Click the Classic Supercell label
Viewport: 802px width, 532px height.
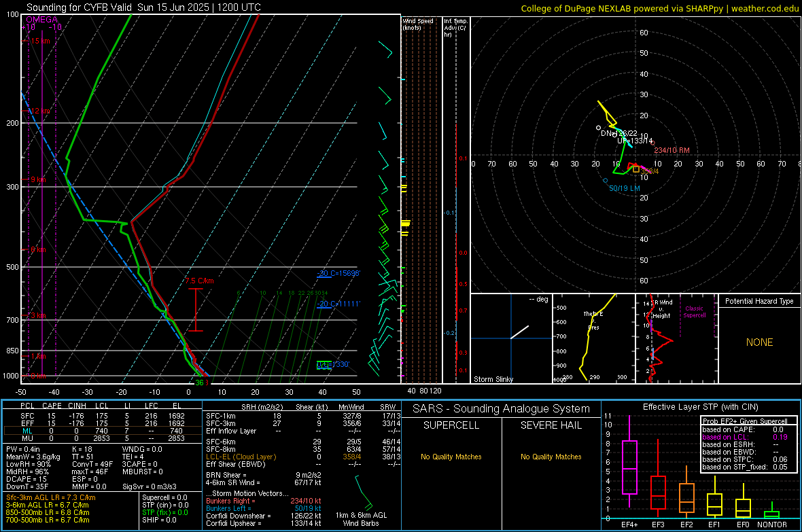695,312
